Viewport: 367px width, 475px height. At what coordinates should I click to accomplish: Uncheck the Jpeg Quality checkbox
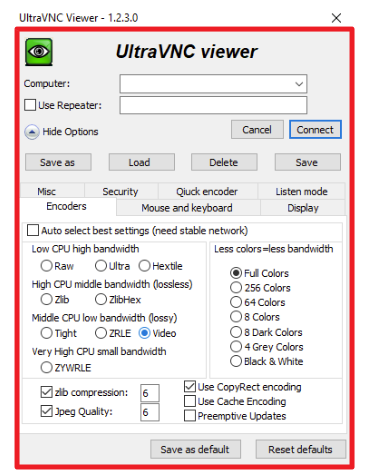(46, 411)
